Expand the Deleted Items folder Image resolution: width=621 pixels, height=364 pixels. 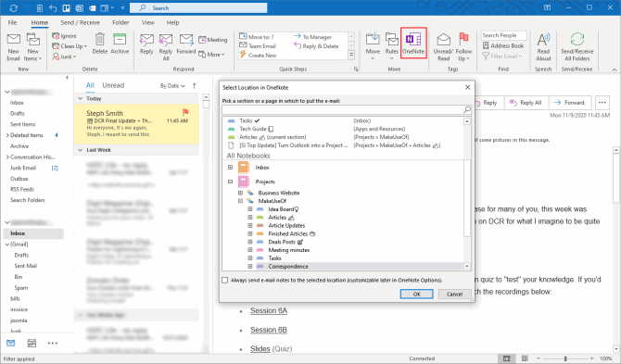coord(7,135)
